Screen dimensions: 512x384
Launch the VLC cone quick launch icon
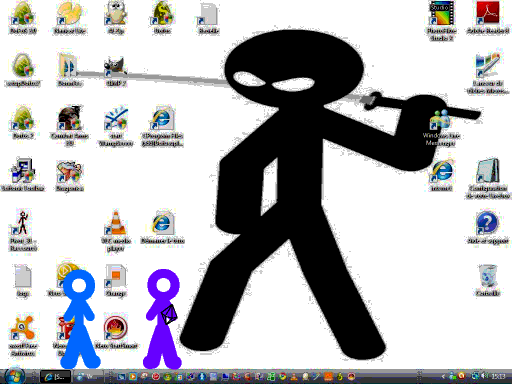[x=294, y=377]
